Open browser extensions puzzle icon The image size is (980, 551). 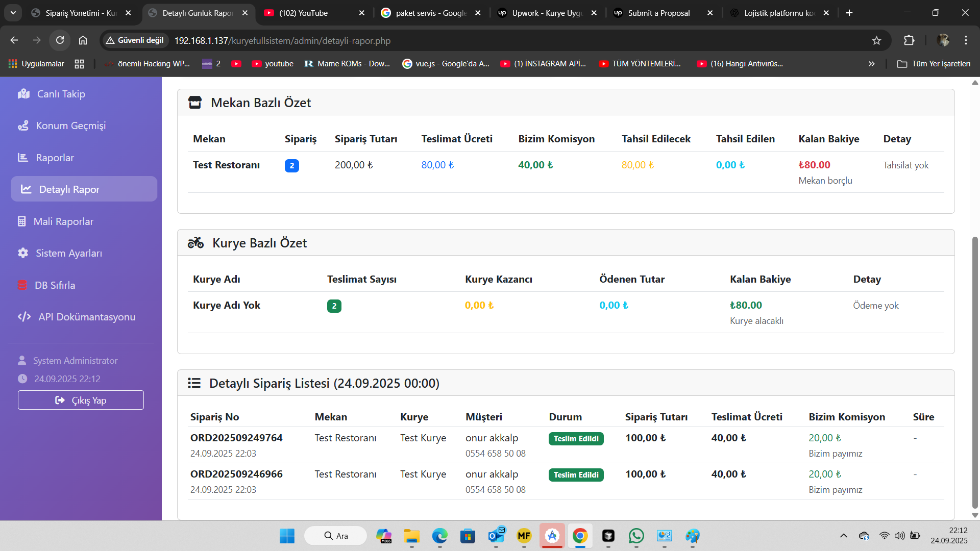[x=909, y=40]
